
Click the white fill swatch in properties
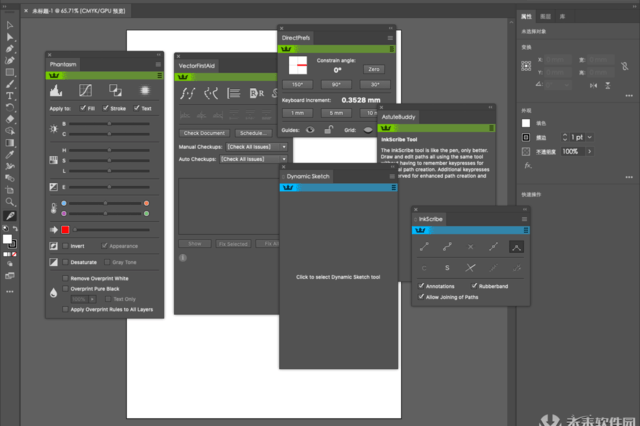point(526,123)
